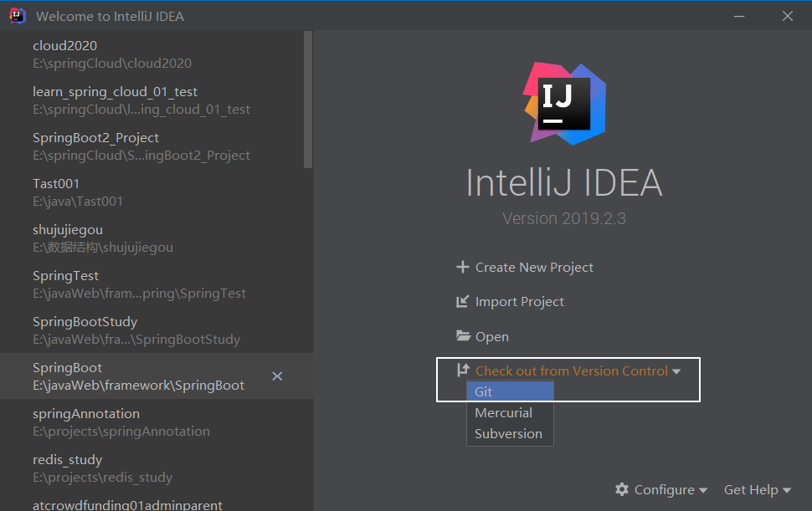Open recent project SpringBootStudy
This screenshot has width=812, height=511.
click(157, 330)
